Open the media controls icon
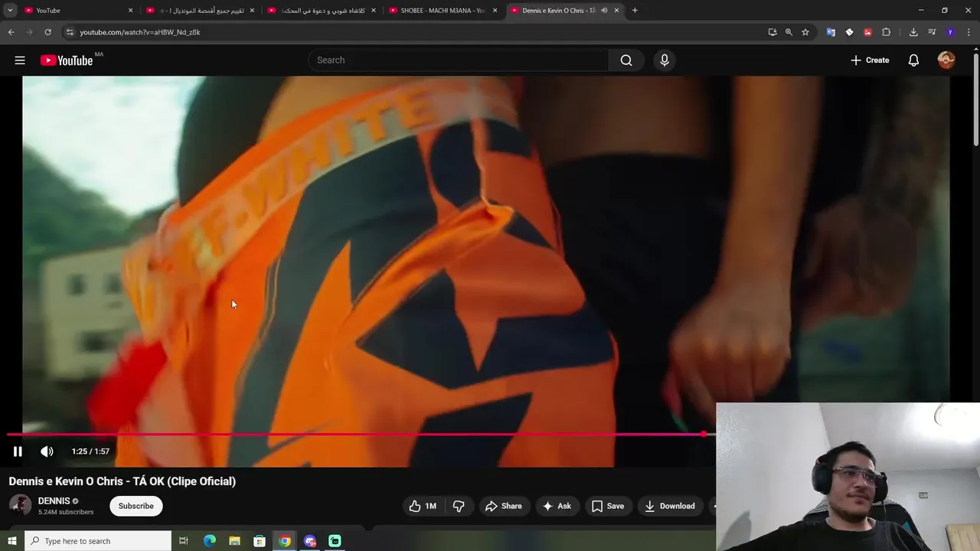The image size is (980, 551). tap(932, 32)
